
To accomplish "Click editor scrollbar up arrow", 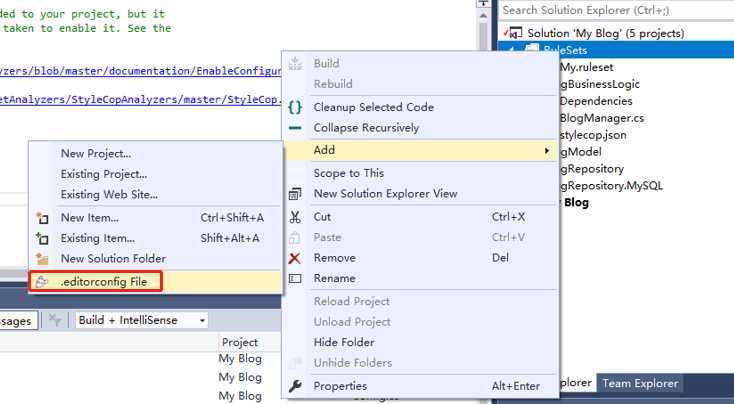I will [x=483, y=16].
